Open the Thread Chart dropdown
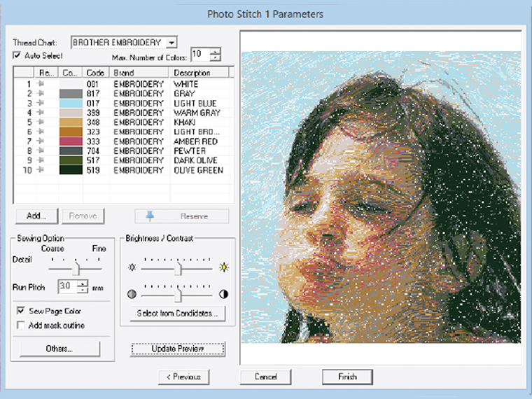Image resolution: width=532 pixels, height=399 pixels. (171, 43)
